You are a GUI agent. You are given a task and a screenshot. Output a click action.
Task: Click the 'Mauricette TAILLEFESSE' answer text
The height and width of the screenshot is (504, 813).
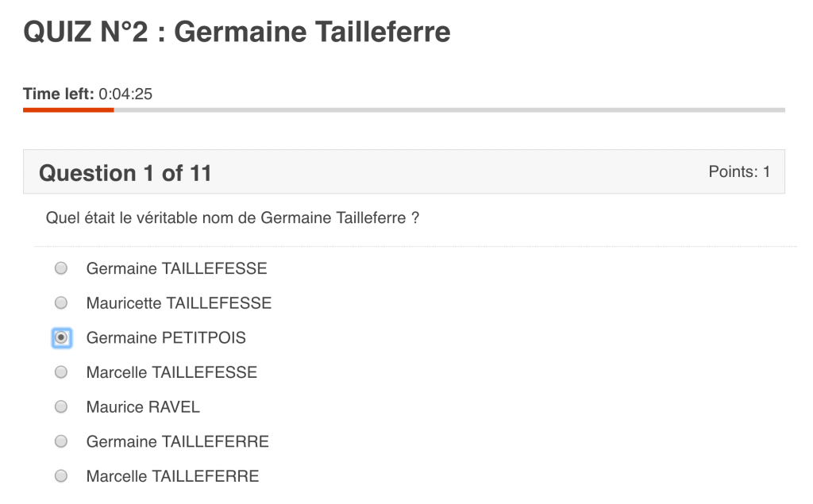coord(179,303)
